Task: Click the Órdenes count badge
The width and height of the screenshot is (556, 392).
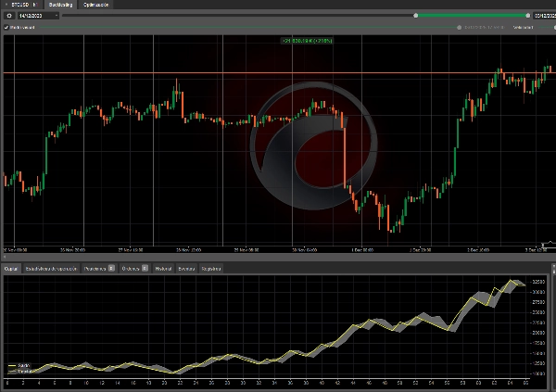Action: 145,268
